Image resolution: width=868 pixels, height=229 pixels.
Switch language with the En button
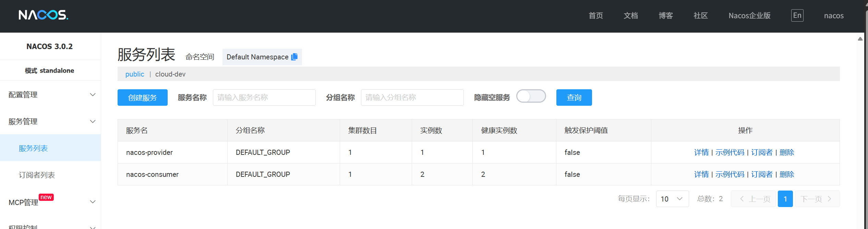click(797, 15)
